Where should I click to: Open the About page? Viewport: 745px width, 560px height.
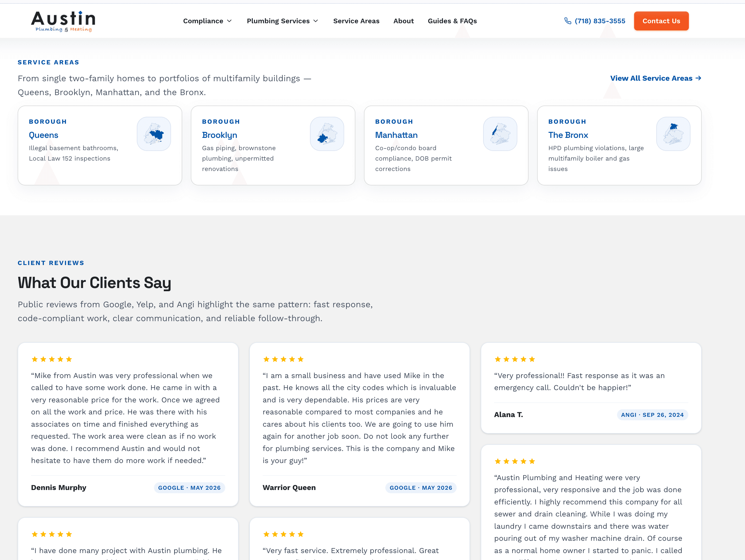click(x=403, y=21)
